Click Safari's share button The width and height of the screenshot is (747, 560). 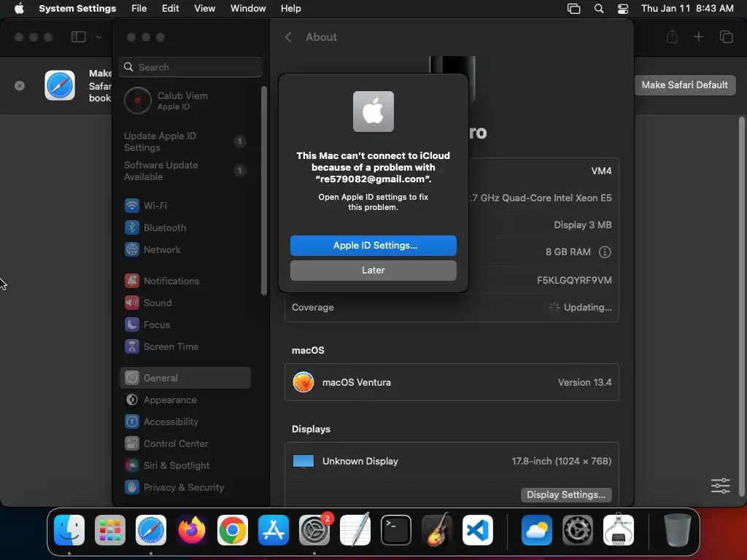(x=672, y=36)
